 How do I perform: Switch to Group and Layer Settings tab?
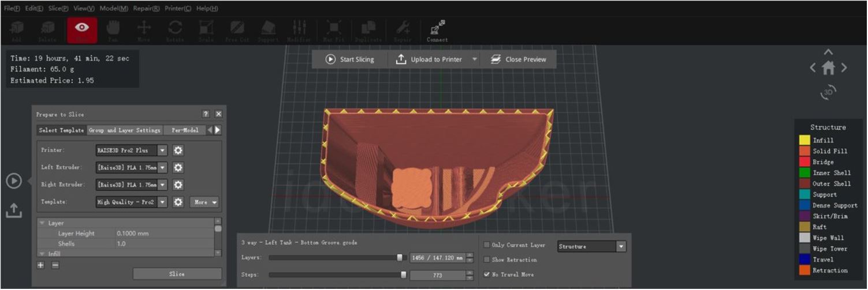click(x=125, y=130)
